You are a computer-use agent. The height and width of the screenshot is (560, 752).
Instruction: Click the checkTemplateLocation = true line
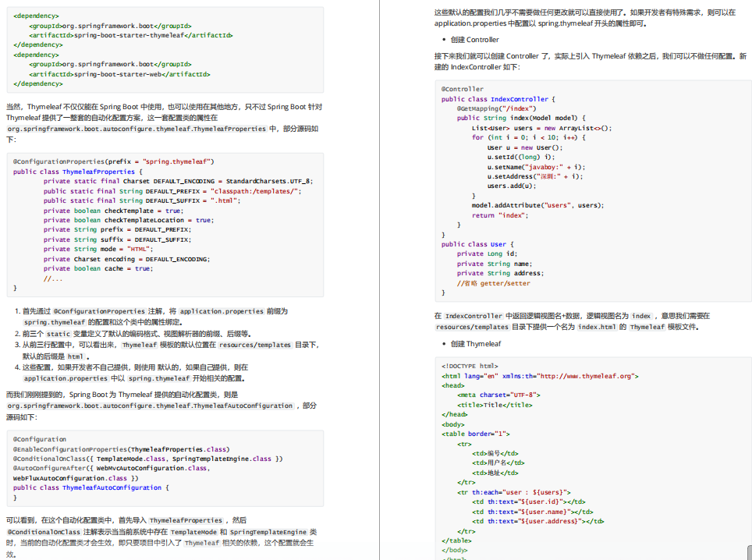pyautogui.click(x=129, y=220)
